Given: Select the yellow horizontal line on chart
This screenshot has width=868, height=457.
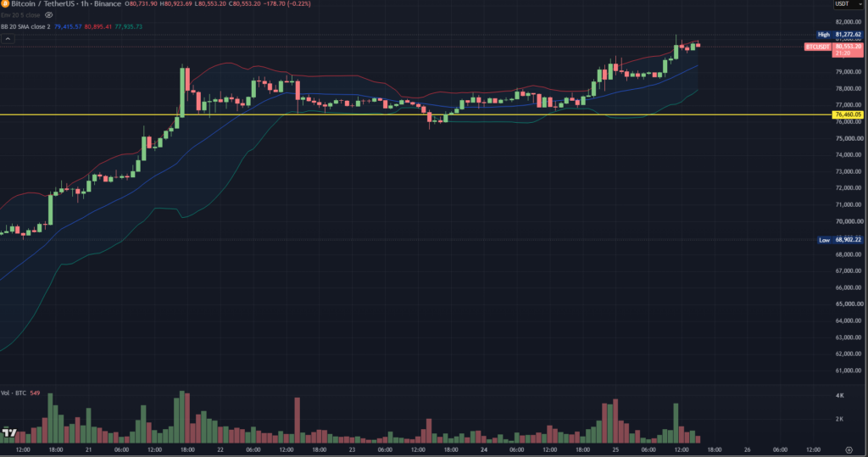Looking at the screenshot, I should pyautogui.click(x=415, y=114).
